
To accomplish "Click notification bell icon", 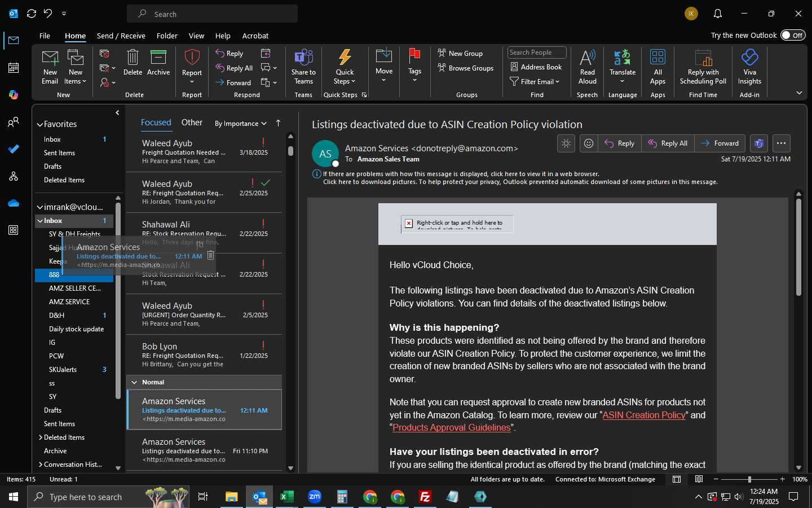I will coord(718,14).
